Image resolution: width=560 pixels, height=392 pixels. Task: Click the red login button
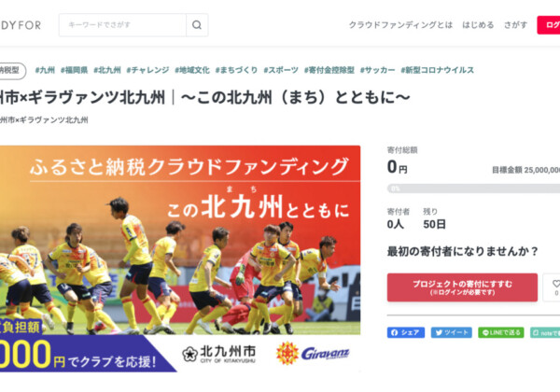tap(549, 25)
